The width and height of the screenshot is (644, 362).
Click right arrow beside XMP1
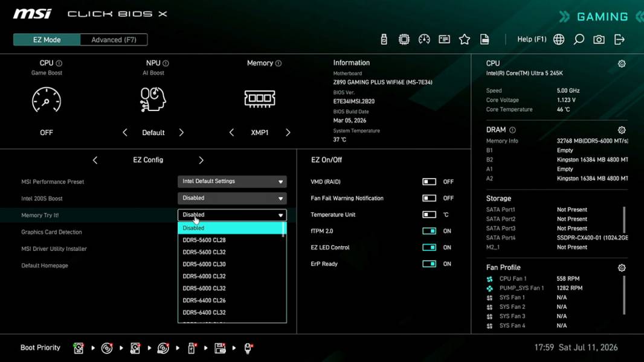[x=288, y=132]
